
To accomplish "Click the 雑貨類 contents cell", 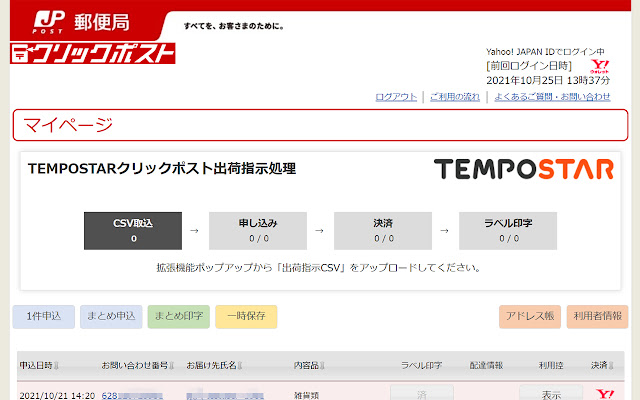I will (307, 396).
